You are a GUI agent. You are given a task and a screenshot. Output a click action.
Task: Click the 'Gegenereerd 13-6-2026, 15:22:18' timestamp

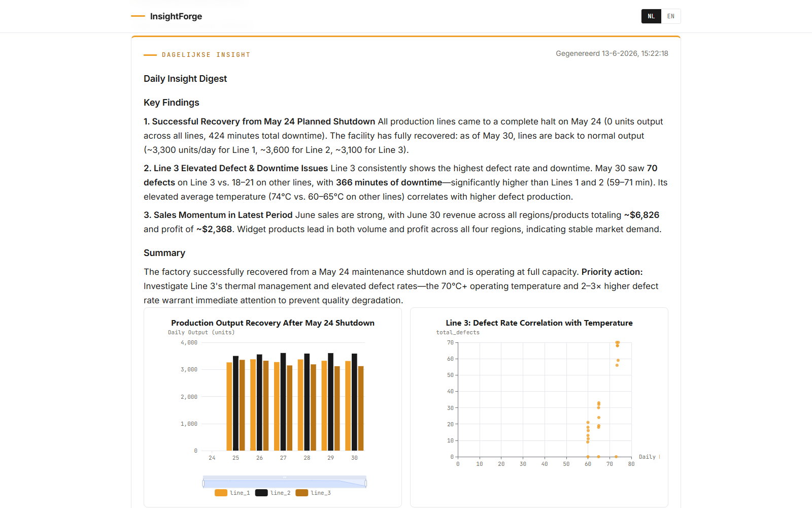click(612, 53)
